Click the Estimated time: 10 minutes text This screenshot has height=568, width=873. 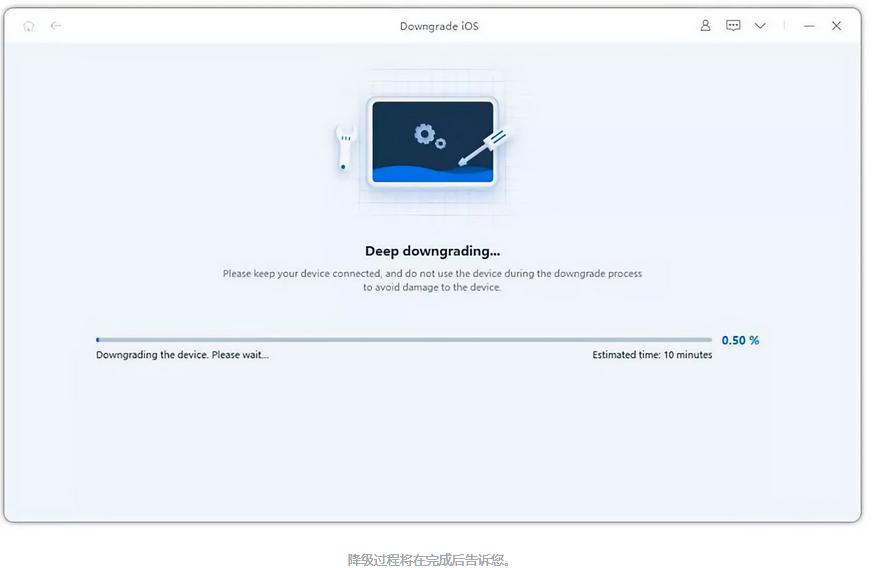click(652, 355)
